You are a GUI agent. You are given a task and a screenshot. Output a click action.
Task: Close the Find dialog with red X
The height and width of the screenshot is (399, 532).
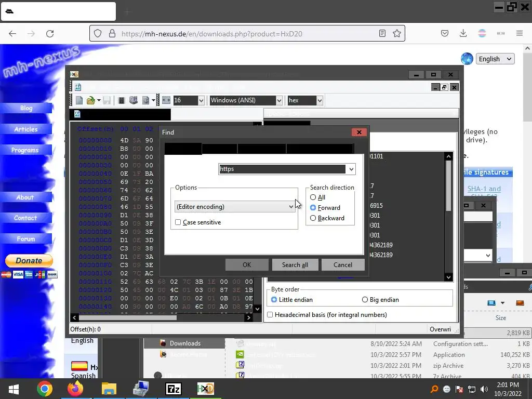[x=359, y=132]
